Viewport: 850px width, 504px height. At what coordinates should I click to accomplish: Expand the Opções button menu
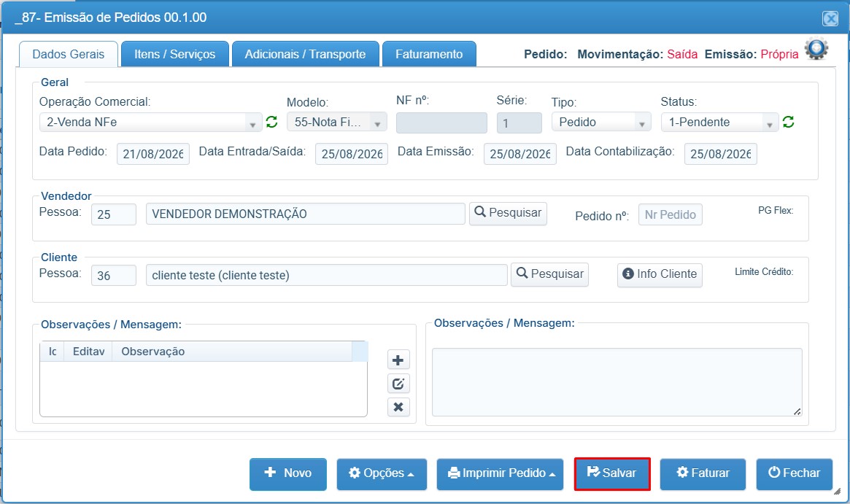(x=382, y=473)
